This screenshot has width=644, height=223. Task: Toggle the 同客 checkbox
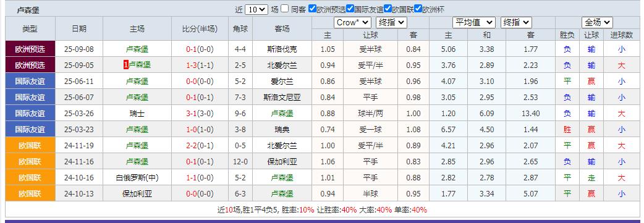click(285, 8)
